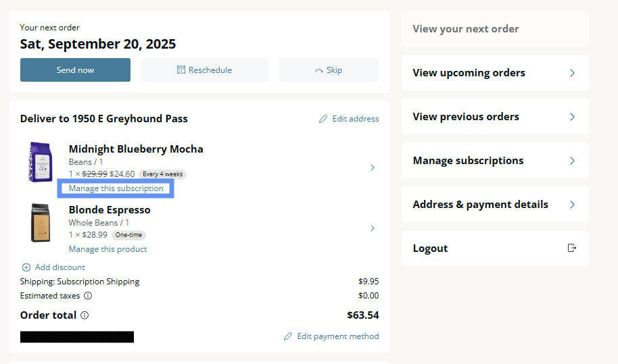Click the pencil icon beside Edit payment method
The height and width of the screenshot is (364, 618).
(288, 336)
